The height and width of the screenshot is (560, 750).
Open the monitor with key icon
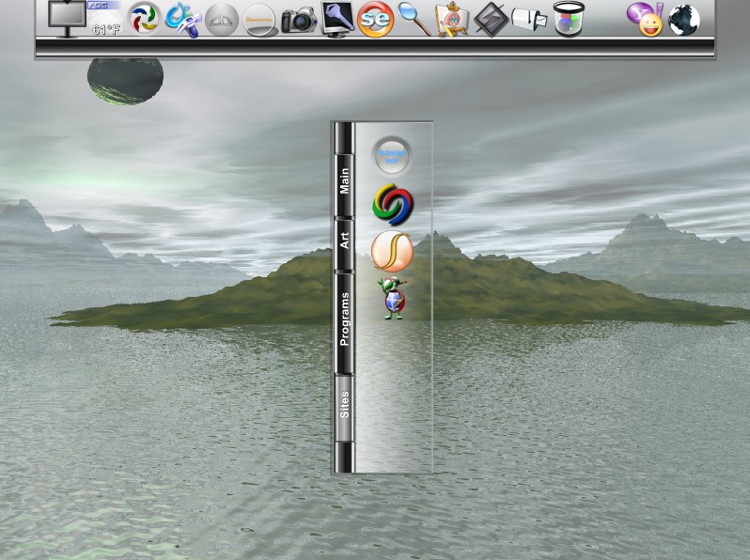pyautogui.click(x=337, y=19)
